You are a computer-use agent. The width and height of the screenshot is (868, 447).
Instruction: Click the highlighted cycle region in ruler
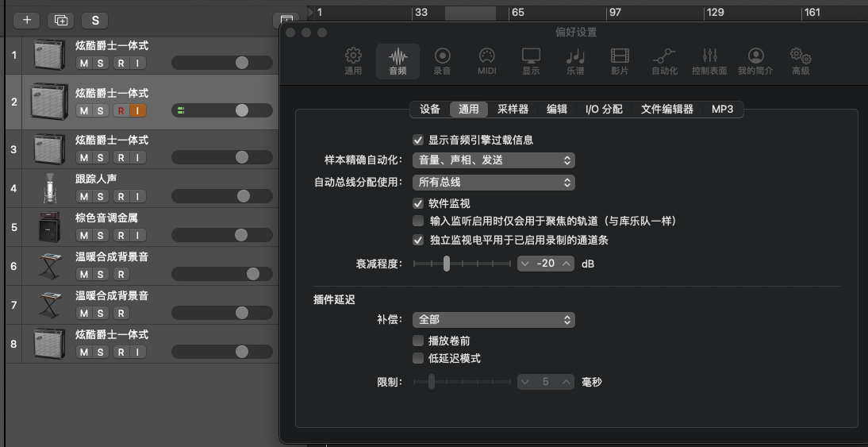click(x=470, y=13)
